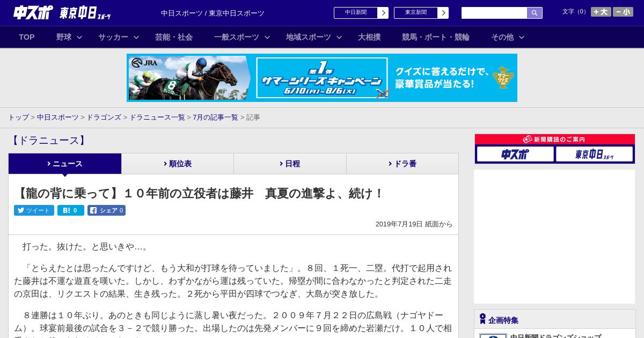The width and height of the screenshot is (644, 338).
Task: Tweet the article via ツイート button
Action: [34, 210]
